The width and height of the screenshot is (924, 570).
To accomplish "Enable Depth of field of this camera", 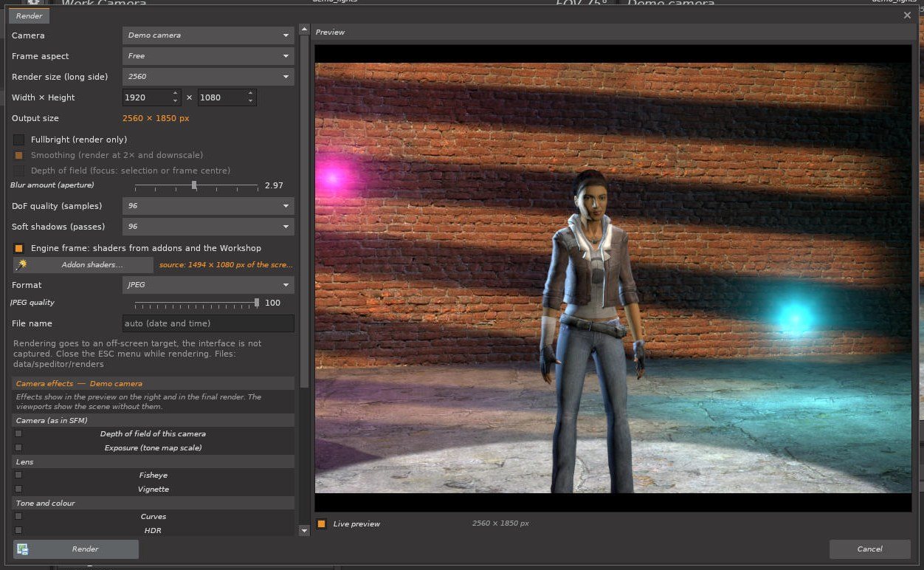I will [19, 433].
